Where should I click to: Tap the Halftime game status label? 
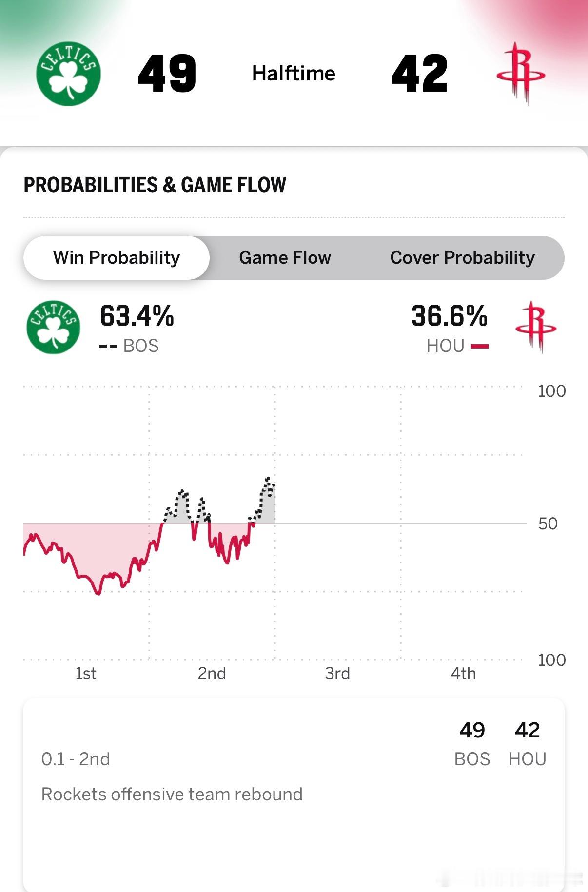pyautogui.click(x=294, y=74)
